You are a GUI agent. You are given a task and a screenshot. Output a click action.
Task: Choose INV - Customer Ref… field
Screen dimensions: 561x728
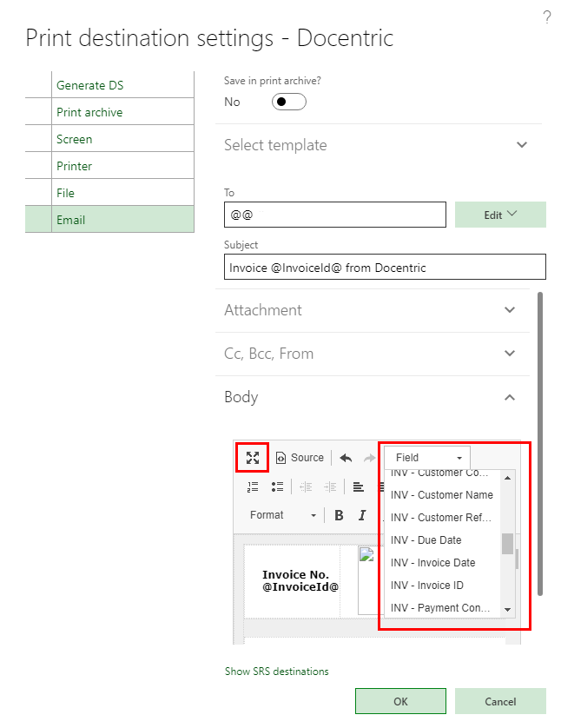tap(443, 518)
